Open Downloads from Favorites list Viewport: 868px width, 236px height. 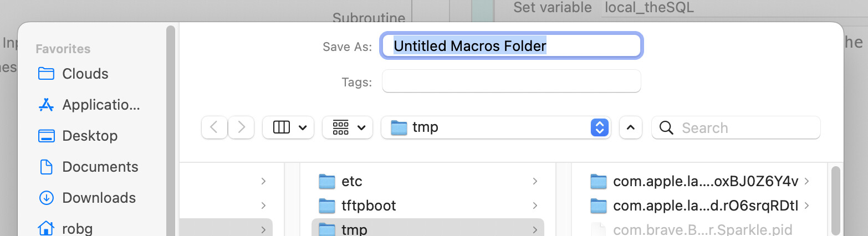[86, 198]
